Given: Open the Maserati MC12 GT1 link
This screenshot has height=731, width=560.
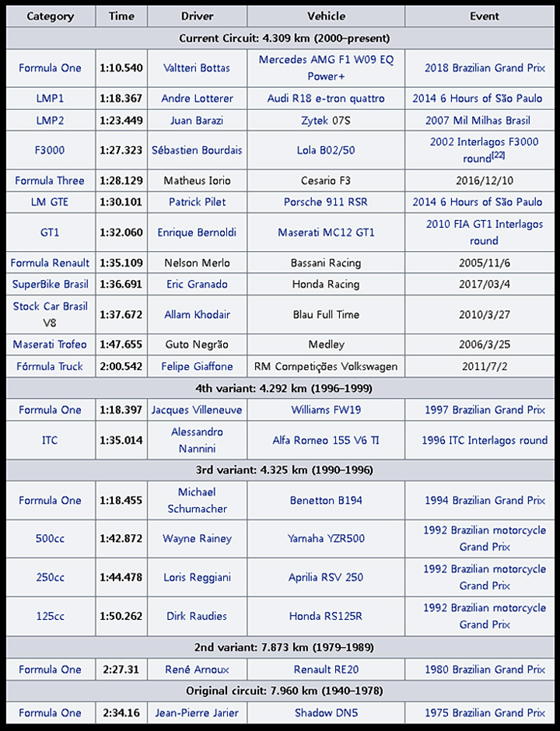Looking at the screenshot, I should (x=326, y=233).
